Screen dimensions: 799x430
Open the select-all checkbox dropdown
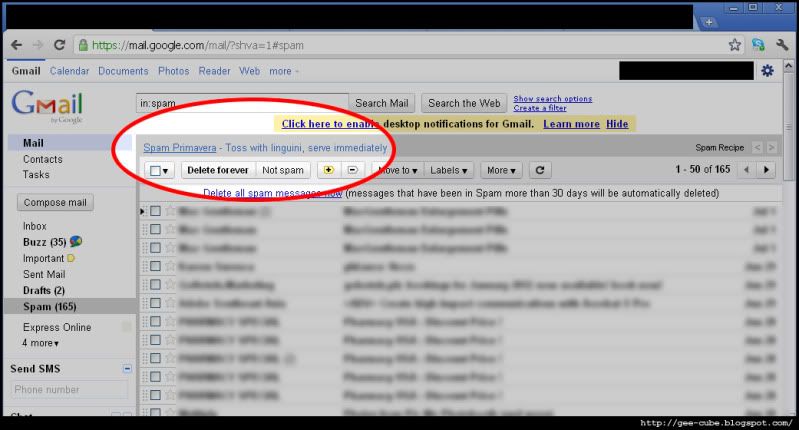[159, 170]
